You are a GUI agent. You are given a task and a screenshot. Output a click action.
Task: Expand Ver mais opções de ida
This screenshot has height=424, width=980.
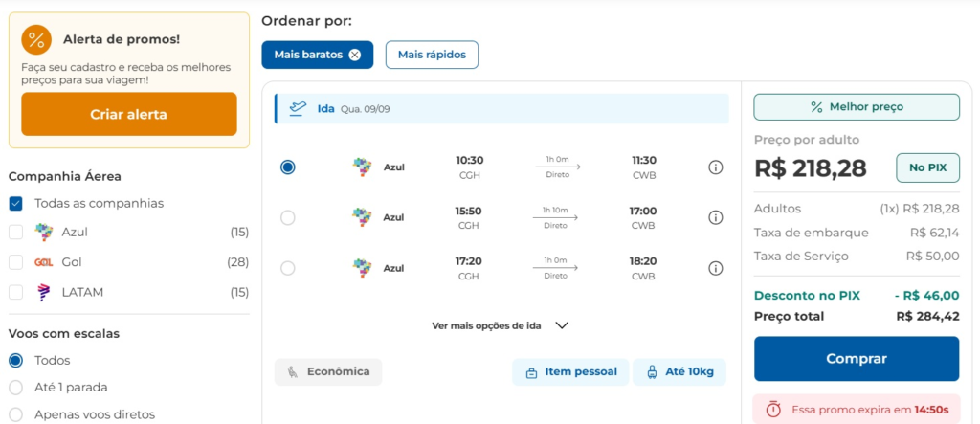click(500, 325)
